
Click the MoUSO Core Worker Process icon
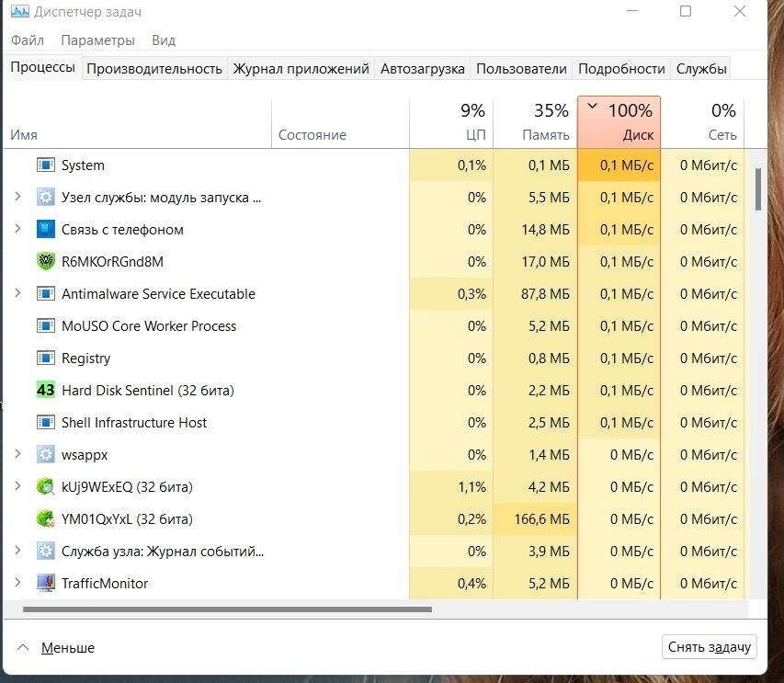tap(46, 326)
